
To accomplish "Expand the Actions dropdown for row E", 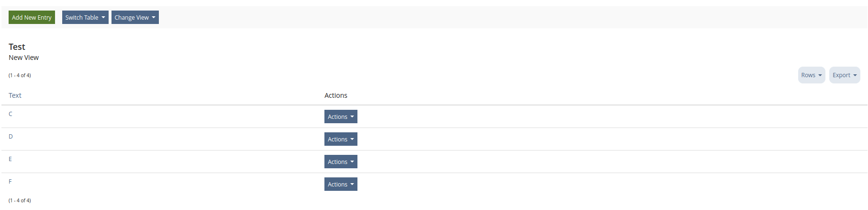I will coord(341,162).
